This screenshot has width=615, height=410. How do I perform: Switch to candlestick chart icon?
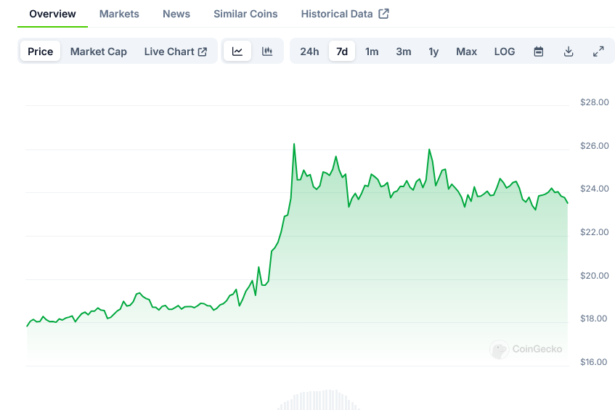click(x=267, y=52)
